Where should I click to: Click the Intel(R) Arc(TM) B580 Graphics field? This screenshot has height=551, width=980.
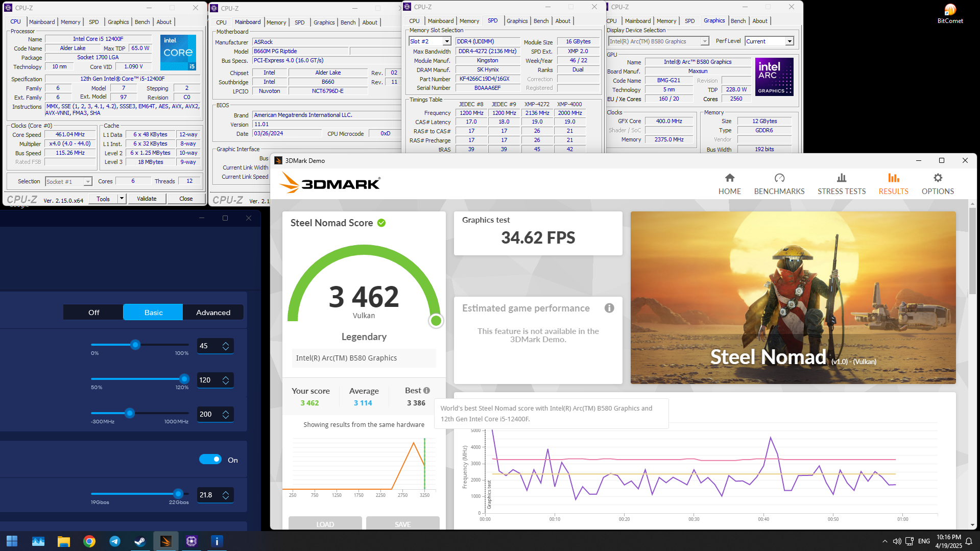364,358
